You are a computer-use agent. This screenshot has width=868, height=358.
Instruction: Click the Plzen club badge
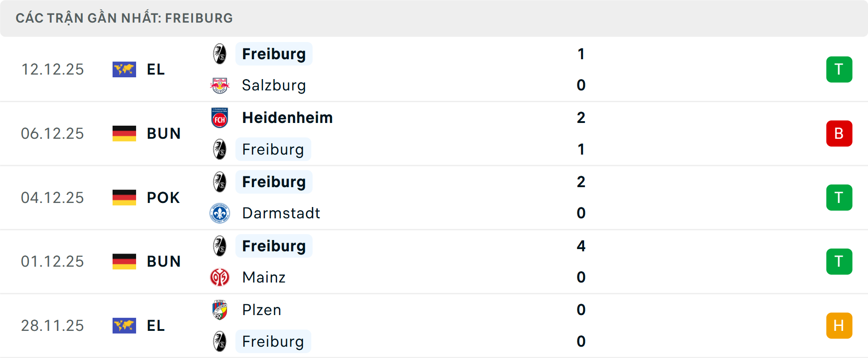pyautogui.click(x=220, y=310)
